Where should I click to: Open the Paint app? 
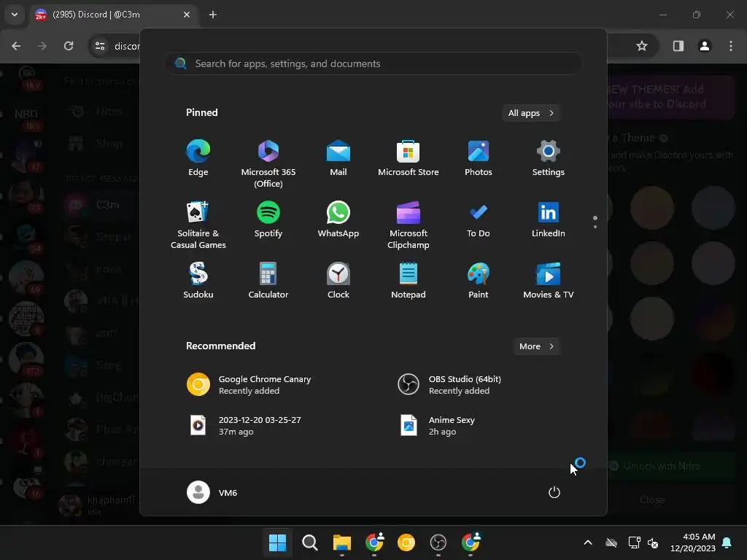(479, 281)
